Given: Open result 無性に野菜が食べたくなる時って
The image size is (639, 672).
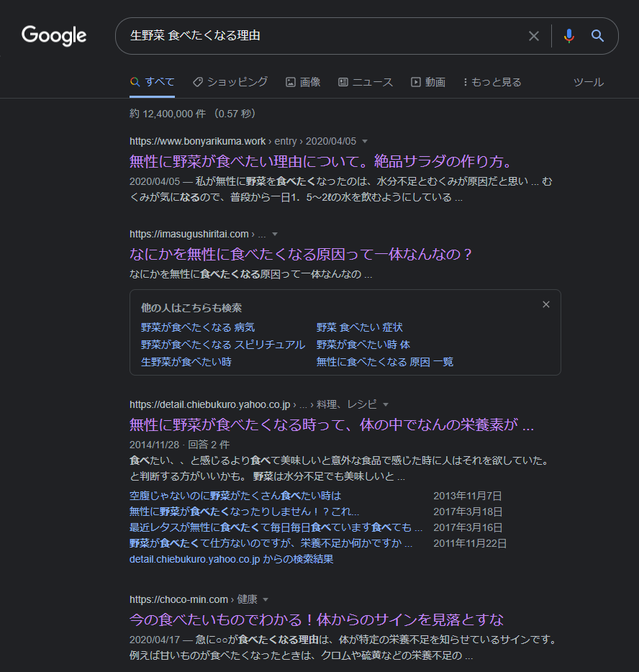Looking at the screenshot, I should pyautogui.click(x=332, y=424).
